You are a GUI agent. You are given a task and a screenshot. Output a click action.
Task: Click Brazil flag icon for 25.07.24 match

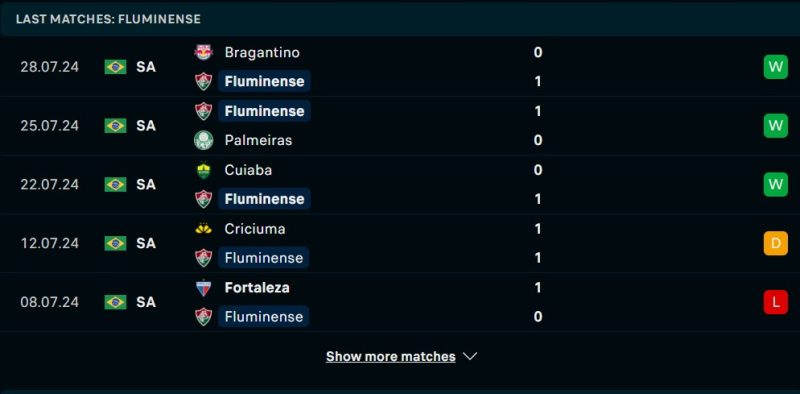point(115,126)
